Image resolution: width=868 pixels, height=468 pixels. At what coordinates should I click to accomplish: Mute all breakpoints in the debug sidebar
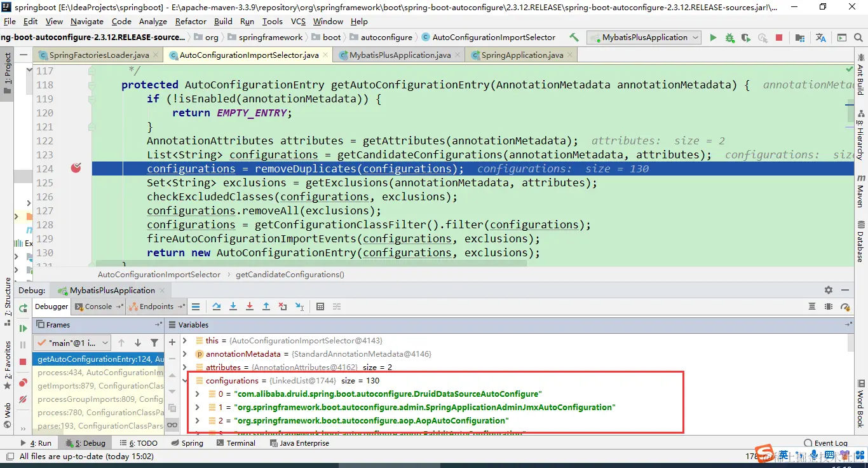(23, 399)
